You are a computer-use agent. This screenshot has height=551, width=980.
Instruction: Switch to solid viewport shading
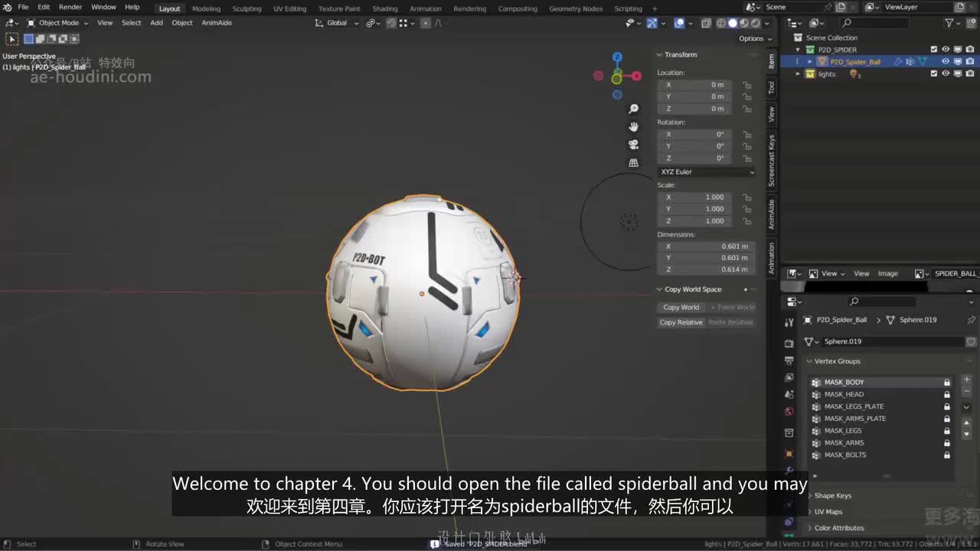(733, 23)
